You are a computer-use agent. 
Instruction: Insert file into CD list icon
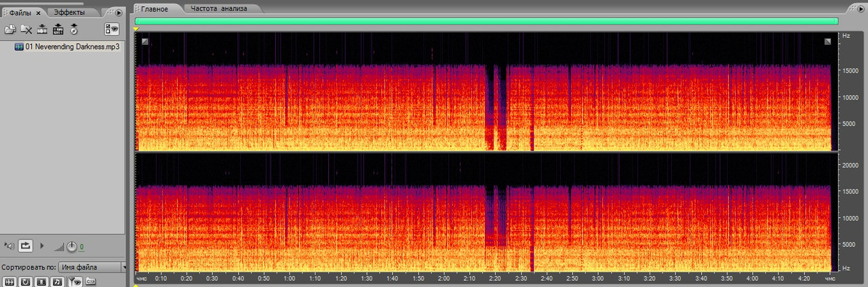[74, 29]
